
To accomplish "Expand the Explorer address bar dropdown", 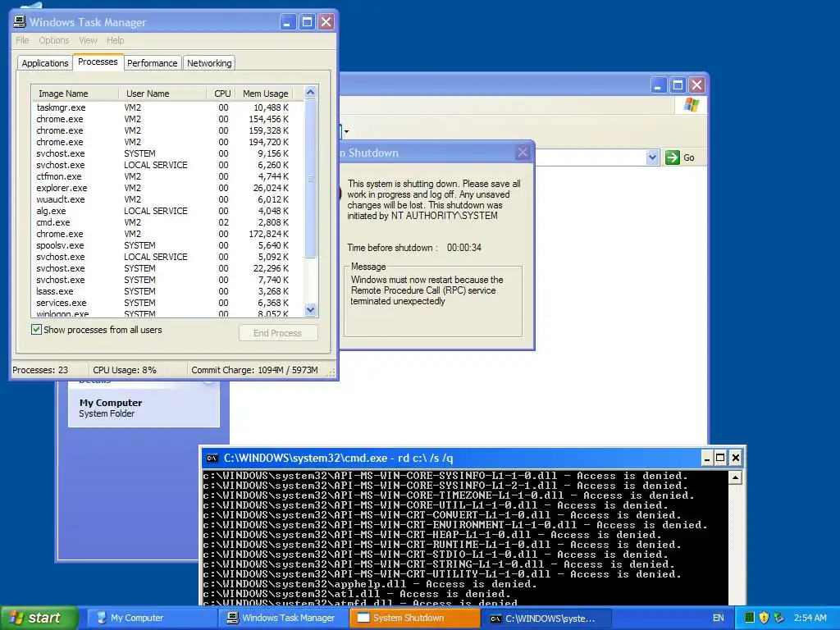I will click(x=652, y=157).
